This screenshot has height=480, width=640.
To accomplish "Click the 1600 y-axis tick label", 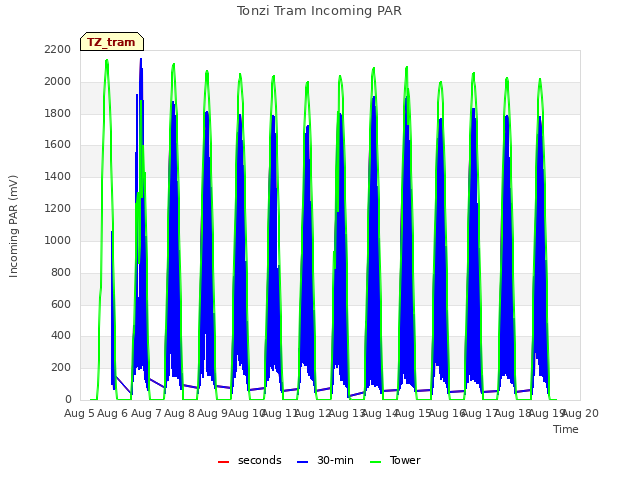I will click(58, 144).
